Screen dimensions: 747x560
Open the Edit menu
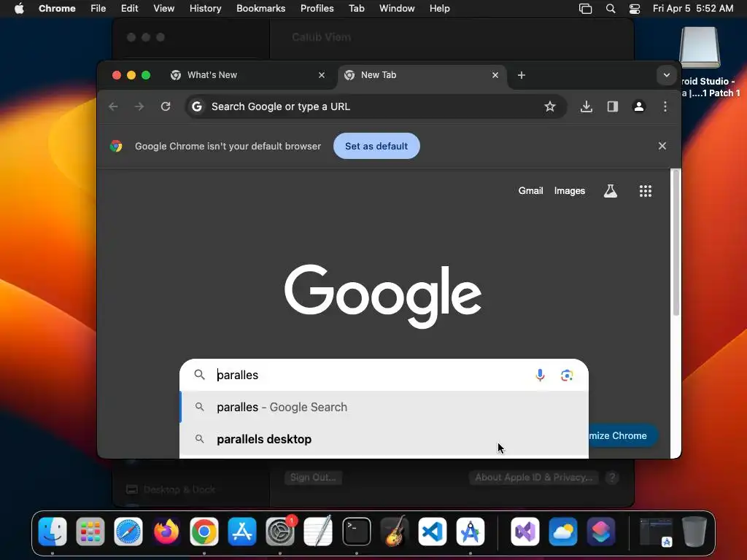(x=129, y=9)
